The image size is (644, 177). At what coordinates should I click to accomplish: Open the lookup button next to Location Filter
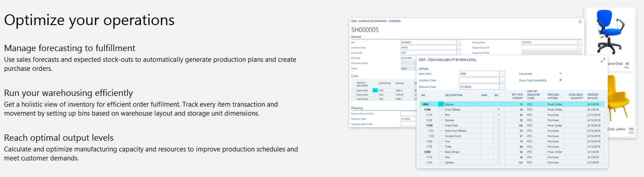(x=502, y=80)
